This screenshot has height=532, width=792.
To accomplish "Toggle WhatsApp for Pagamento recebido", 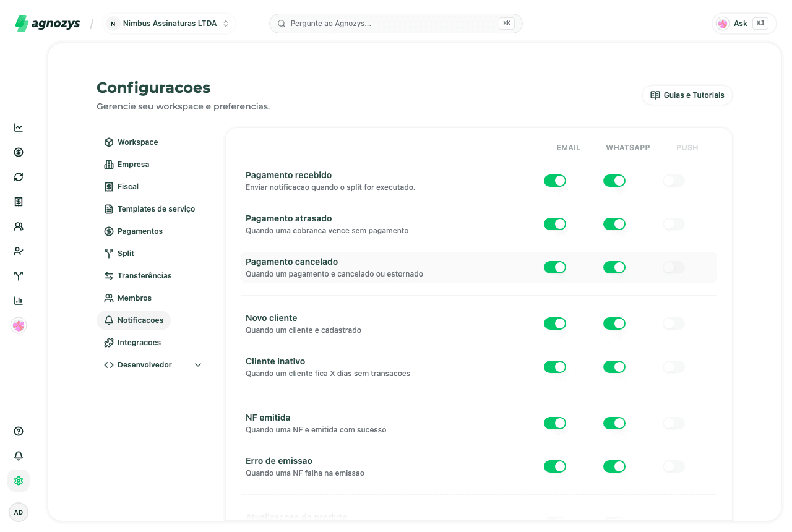I will pyautogui.click(x=614, y=181).
